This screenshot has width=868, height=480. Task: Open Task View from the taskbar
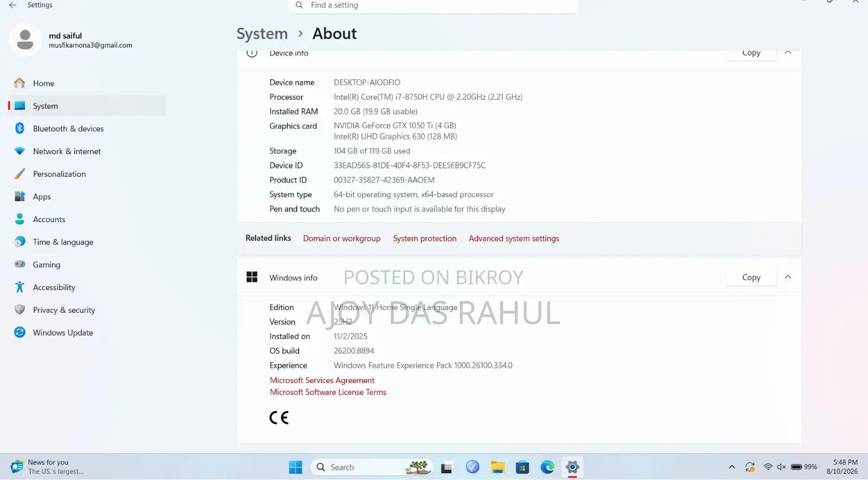[x=447, y=467]
